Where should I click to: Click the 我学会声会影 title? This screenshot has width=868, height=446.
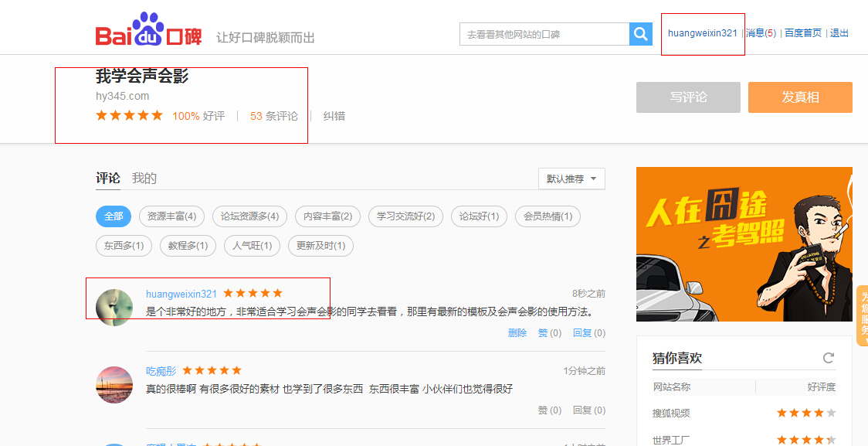[x=142, y=76]
